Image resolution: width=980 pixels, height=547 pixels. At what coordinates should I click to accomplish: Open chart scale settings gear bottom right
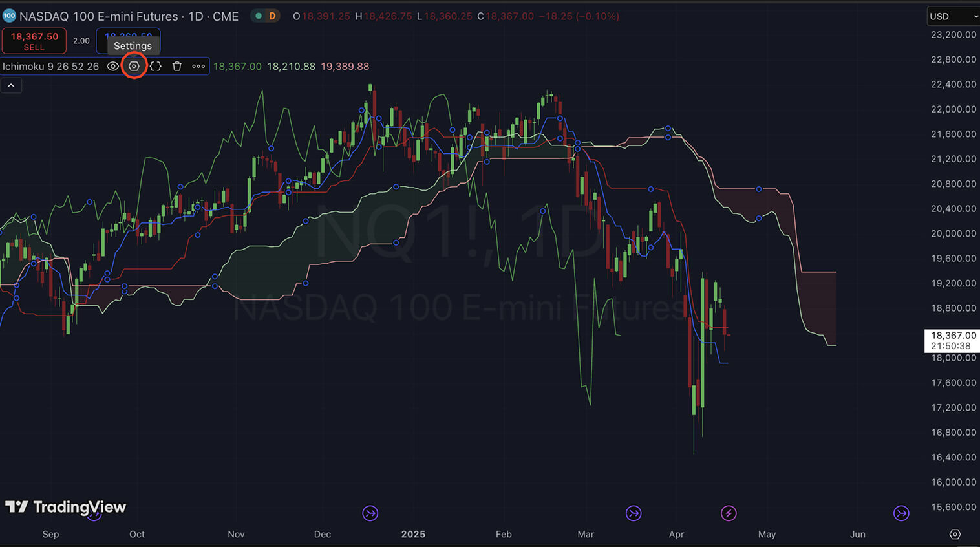click(955, 534)
